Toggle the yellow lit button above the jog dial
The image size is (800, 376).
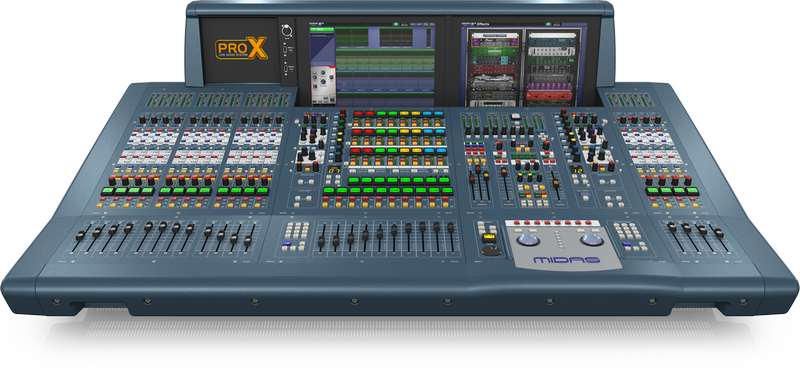(489, 238)
